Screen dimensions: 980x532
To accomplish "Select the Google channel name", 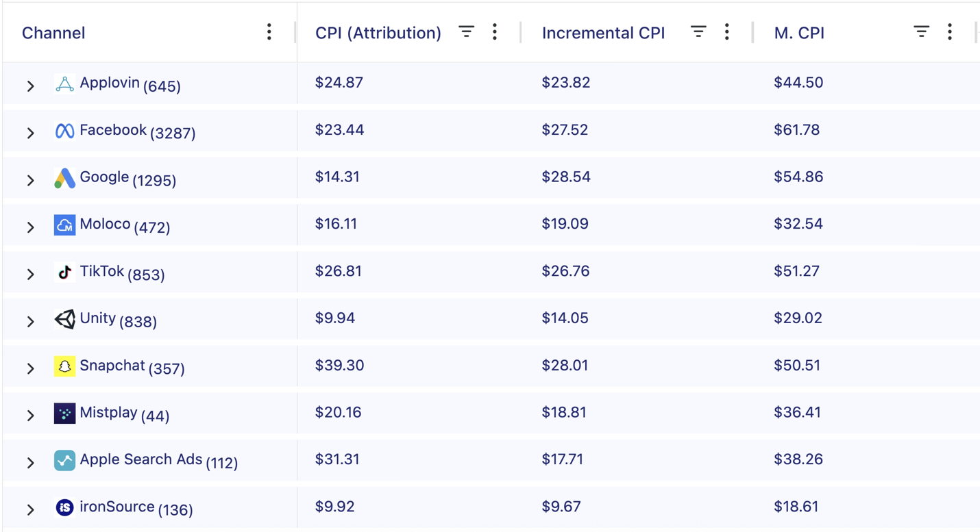I will coord(104,177).
